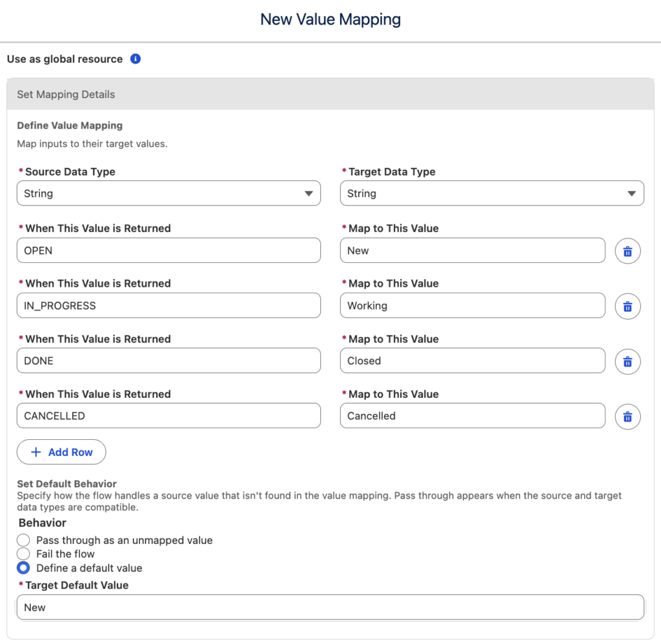Select the Define a default value option

[x=23, y=567]
